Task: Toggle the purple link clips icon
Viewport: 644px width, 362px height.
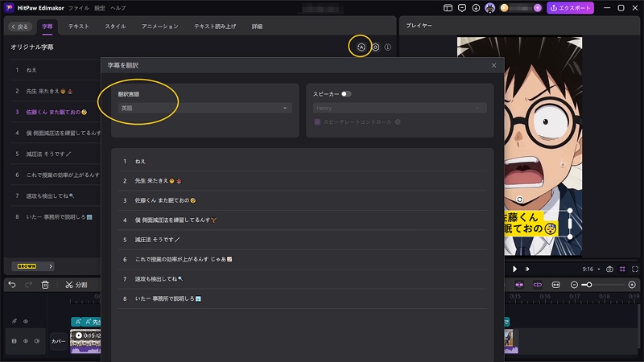Action: tap(537, 285)
